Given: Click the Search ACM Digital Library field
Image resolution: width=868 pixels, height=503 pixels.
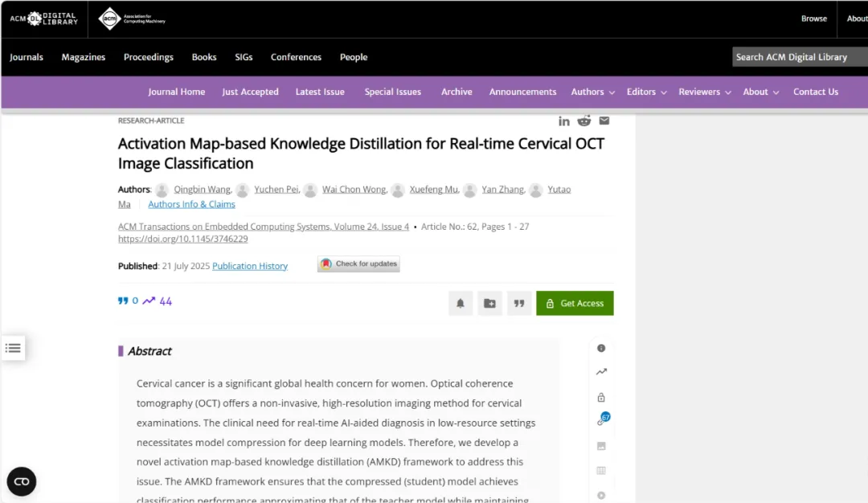Looking at the screenshot, I should point(798,57).
